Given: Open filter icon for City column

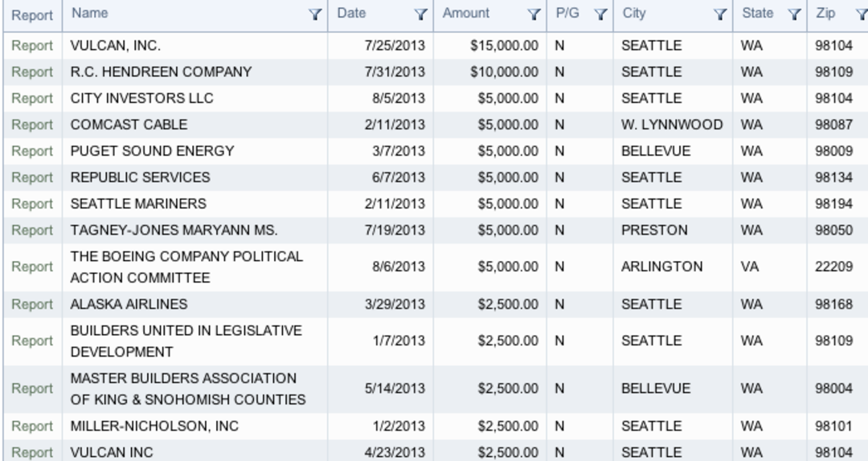Looking at the screenshot, I should point(720,14).
